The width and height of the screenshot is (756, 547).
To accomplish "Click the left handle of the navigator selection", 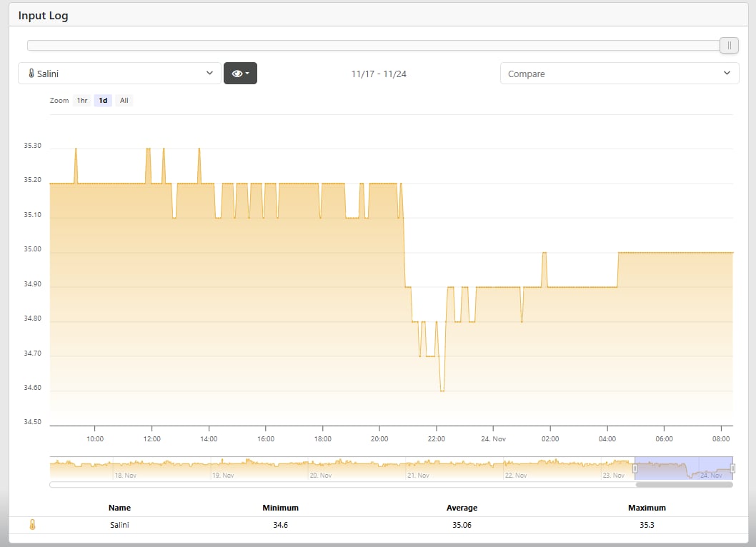I will coord(635,468).
